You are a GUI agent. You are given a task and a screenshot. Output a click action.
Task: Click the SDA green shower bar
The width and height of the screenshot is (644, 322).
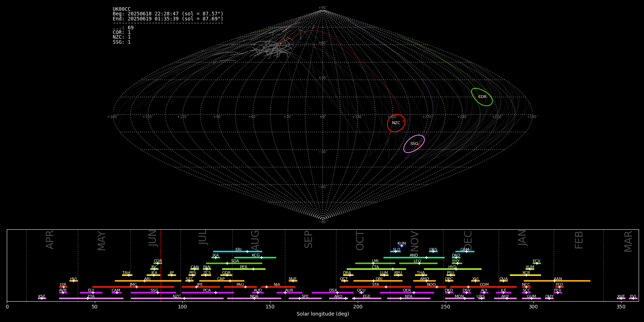pyautogui.click(x=234, y=263)
